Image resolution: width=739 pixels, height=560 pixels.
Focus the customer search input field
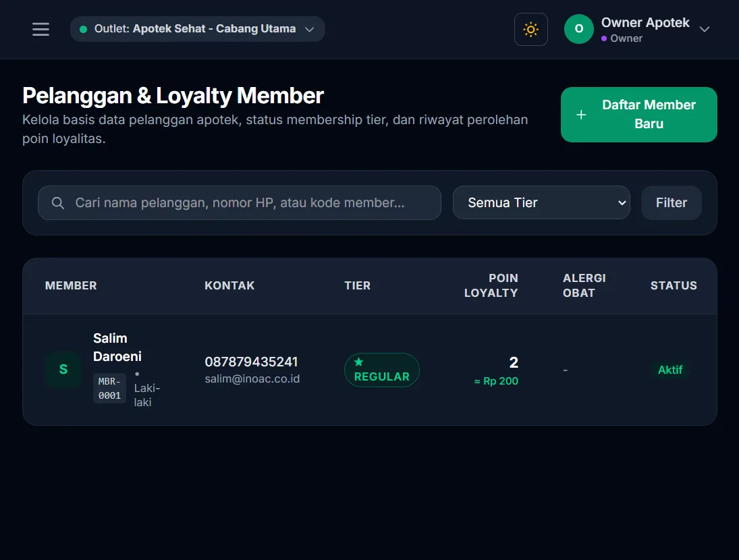click(x=240, y=202)
